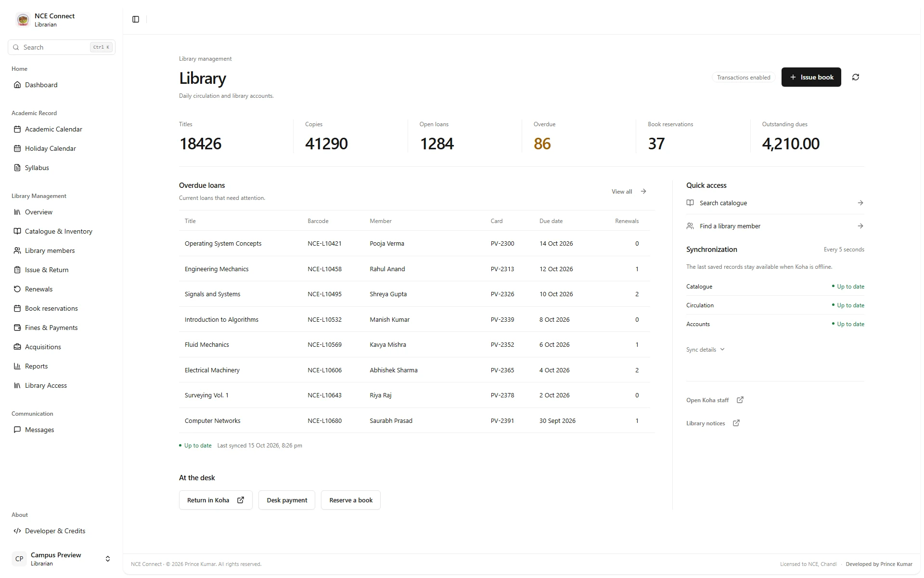Open Issue & Return in sidebar

(x=62, y=270)
